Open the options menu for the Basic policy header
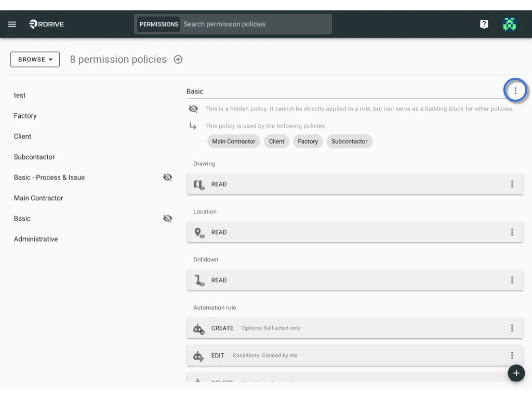The image size is (532, 399). pos(515,90)
